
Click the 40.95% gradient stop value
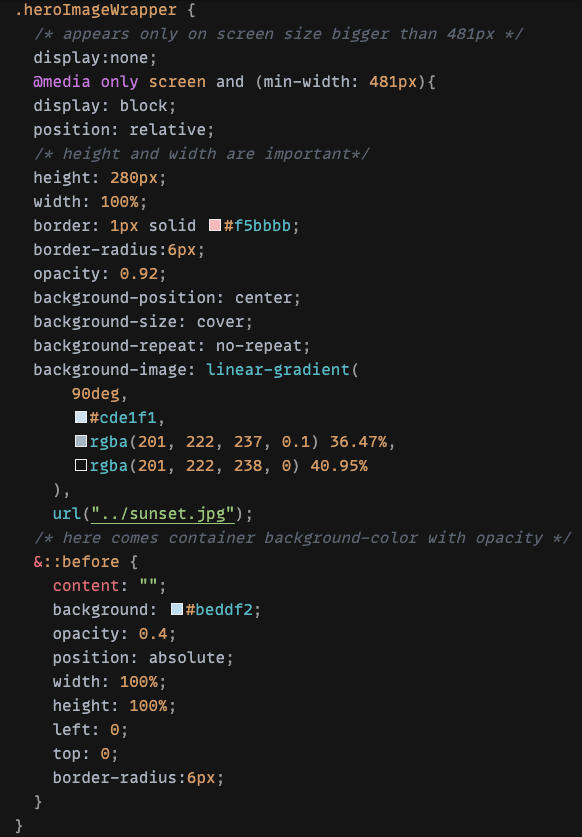click(x=339, y=465)
